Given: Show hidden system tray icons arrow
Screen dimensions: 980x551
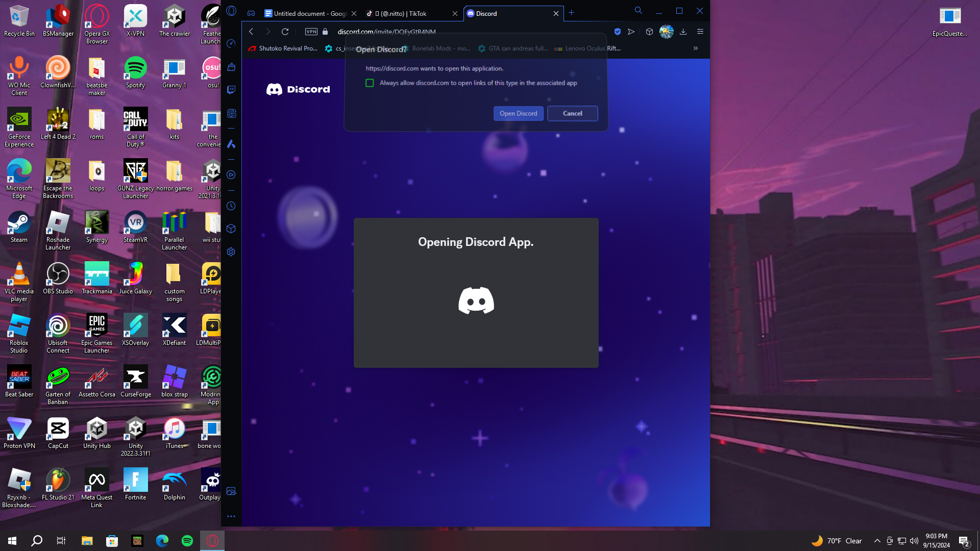Looking at the screenshot, I should pos(877,541).
